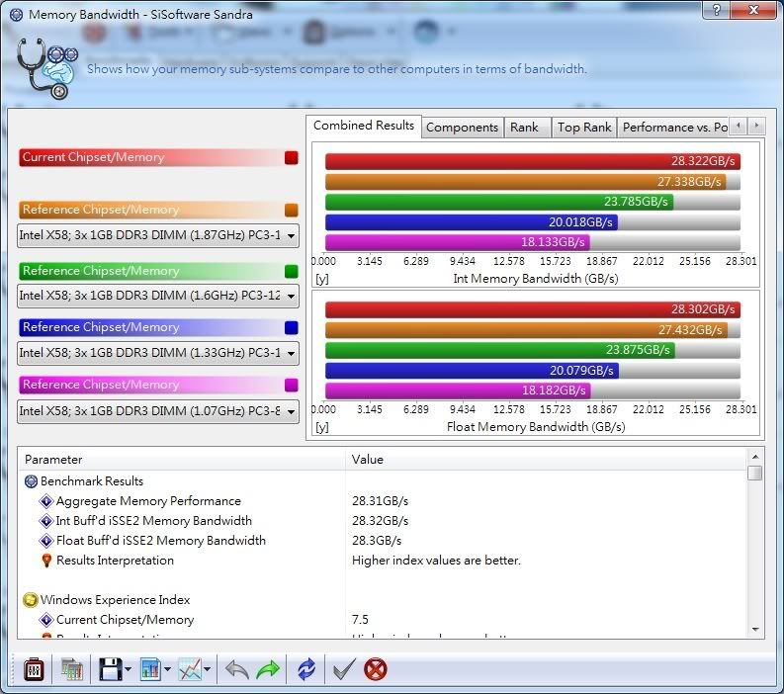Toggle the magenta Reference Chipset/Memory checkbox
This screenshot has height=694, width=784.
point(291,386)
